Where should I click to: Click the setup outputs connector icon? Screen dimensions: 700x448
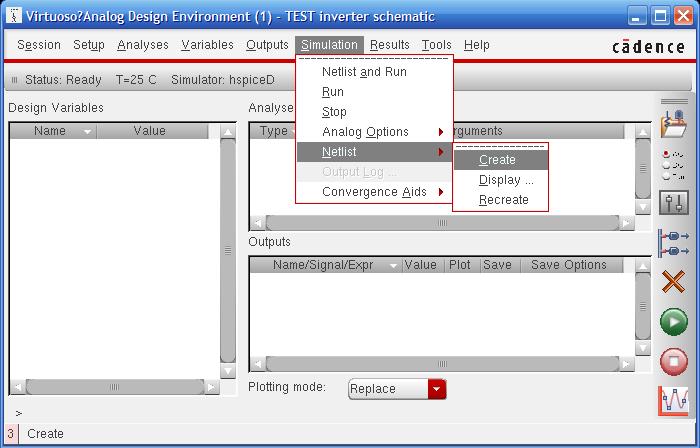coord(674,243)
